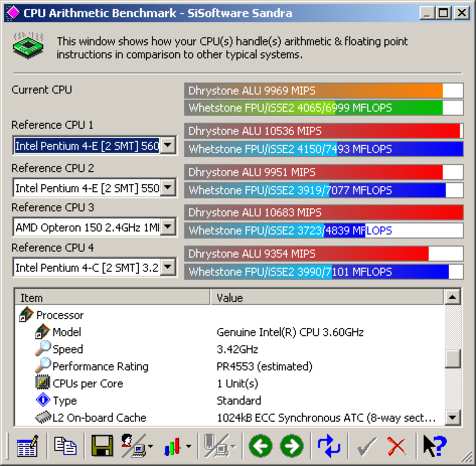Click the pink diamond window title icon
This screenshot has height=466, width=476.
tap(13, 13)
